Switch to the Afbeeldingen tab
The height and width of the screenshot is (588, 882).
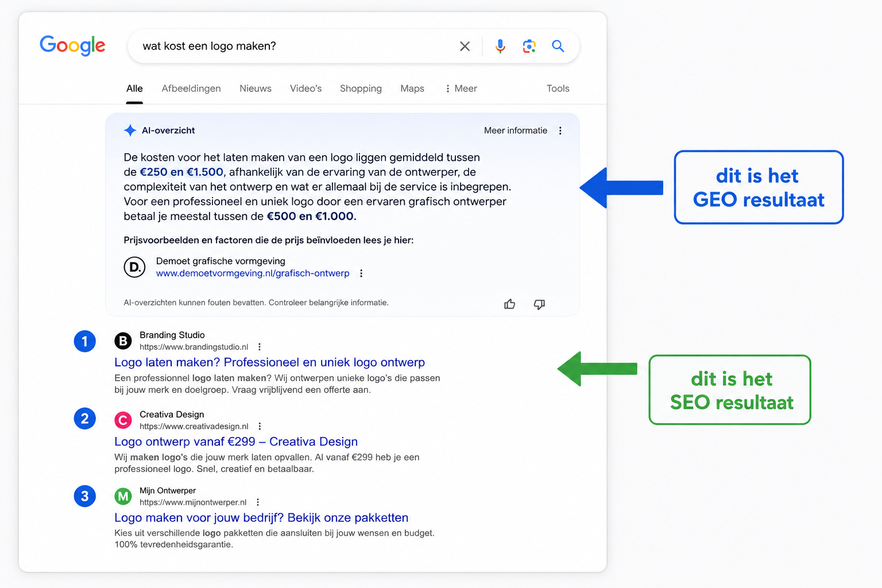[x=191, y=88]
